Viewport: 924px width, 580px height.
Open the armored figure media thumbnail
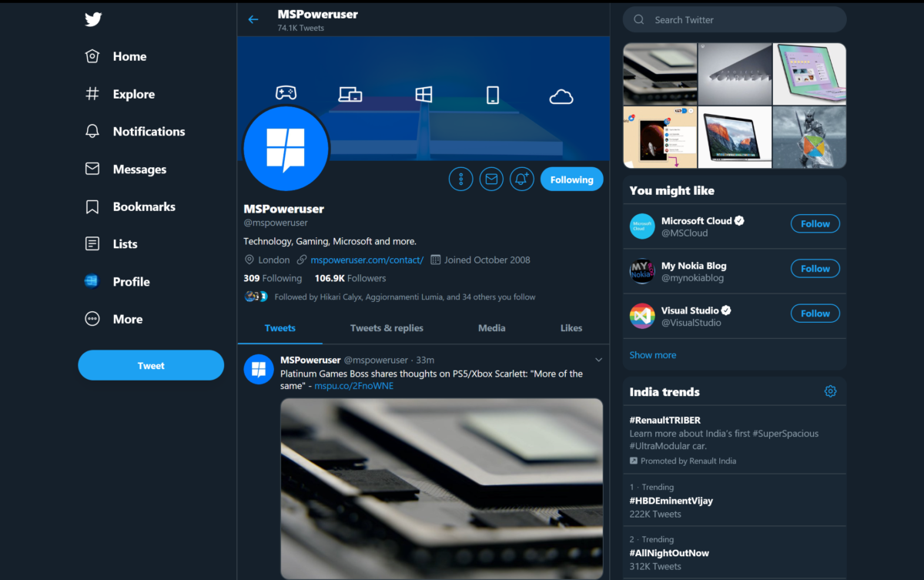(x=809, y=137)
